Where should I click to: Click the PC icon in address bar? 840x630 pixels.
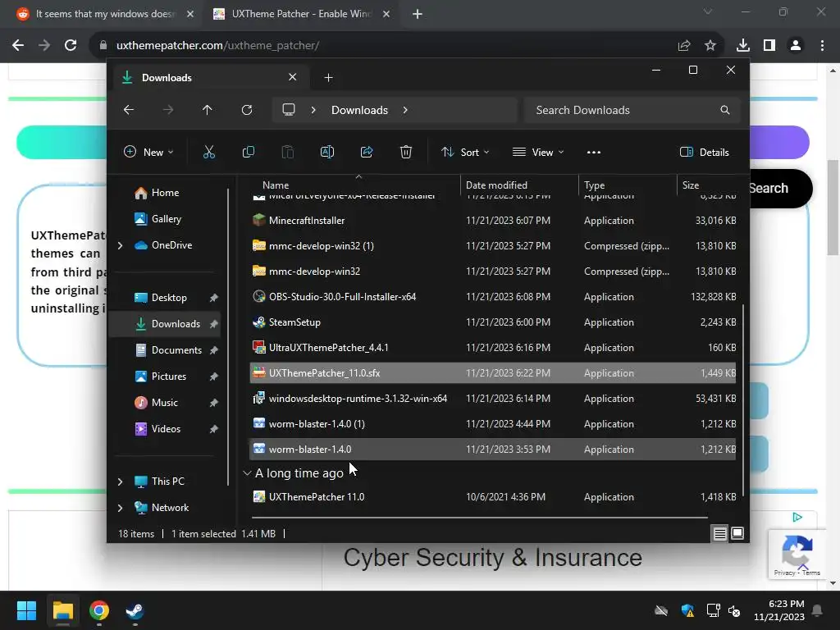click(289, 110)
